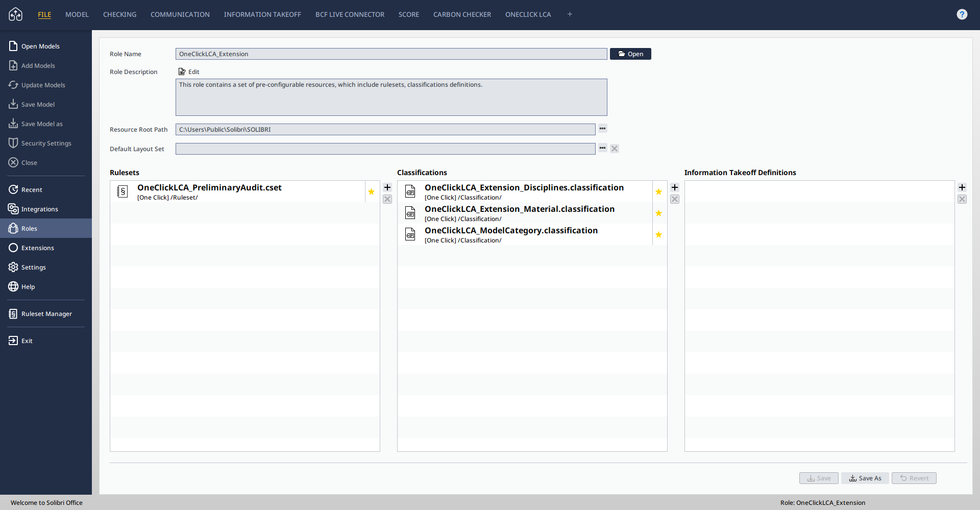Screen dimensions: 980x510
Task: Open the Ruleset Manager in sidebar
Action: 46,314
